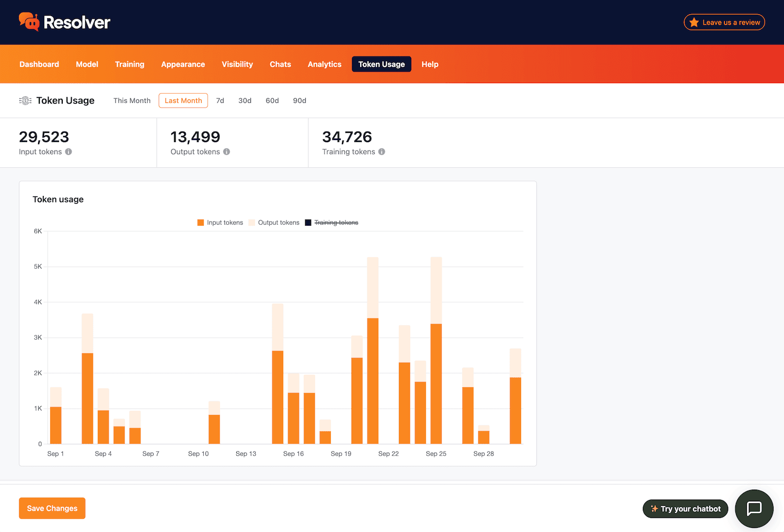Screen dimensions: 784x532
Task: Click the Token Usage heading icon
Action: coord(25,100)
